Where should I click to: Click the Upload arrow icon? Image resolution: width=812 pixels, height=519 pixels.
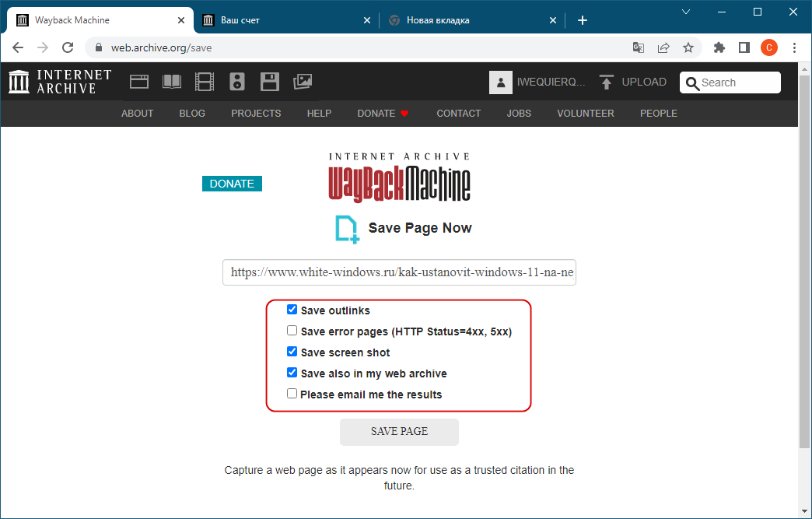click(x=607, y=82)
